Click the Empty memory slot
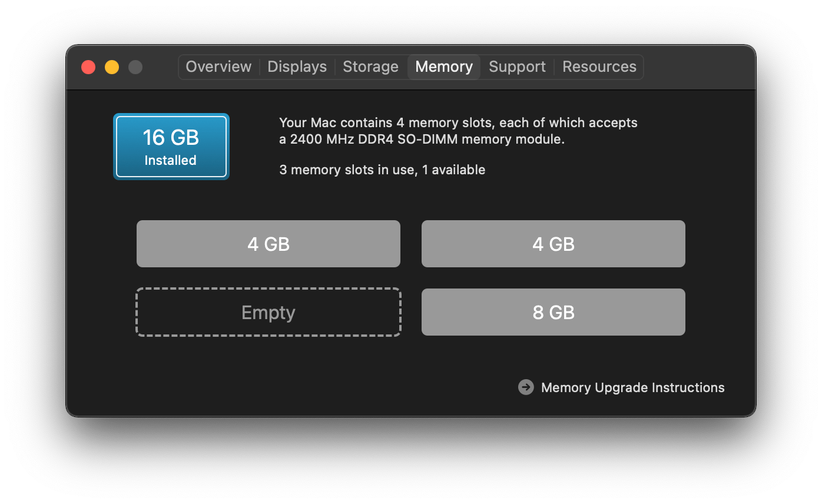This screenshot has height=504, width=822. tap(269, 312)
